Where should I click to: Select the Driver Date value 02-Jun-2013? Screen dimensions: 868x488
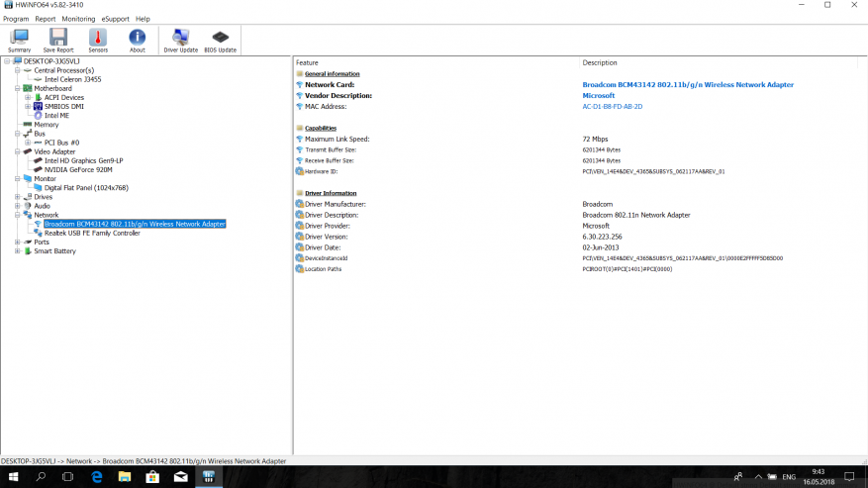click(601, 247)
